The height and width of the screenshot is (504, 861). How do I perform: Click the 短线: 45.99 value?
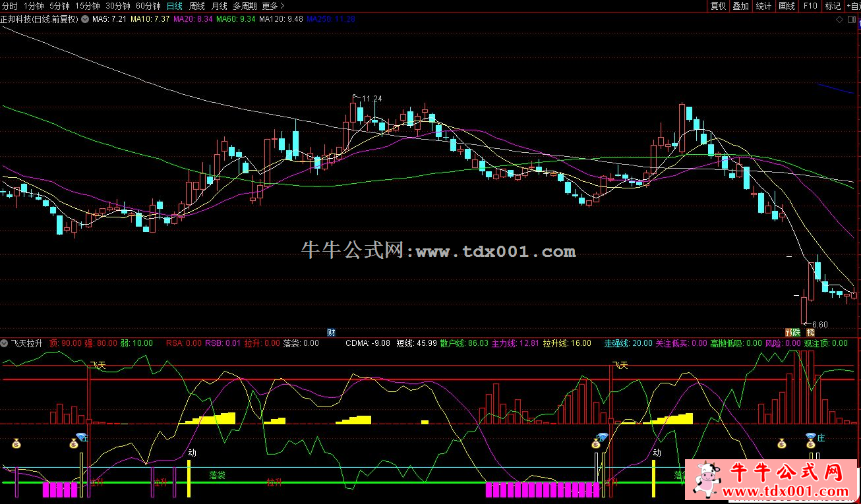(416, 343)
